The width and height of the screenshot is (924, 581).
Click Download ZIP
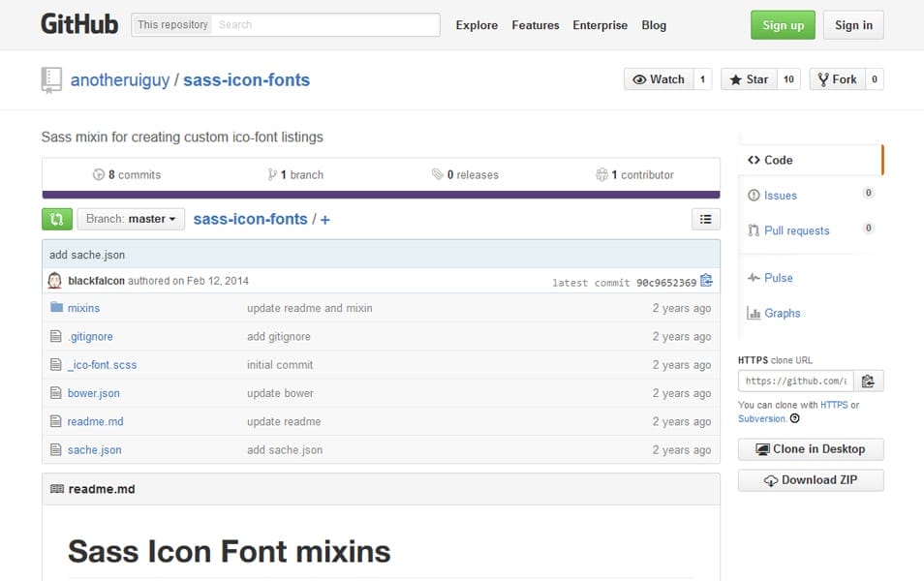811,479
